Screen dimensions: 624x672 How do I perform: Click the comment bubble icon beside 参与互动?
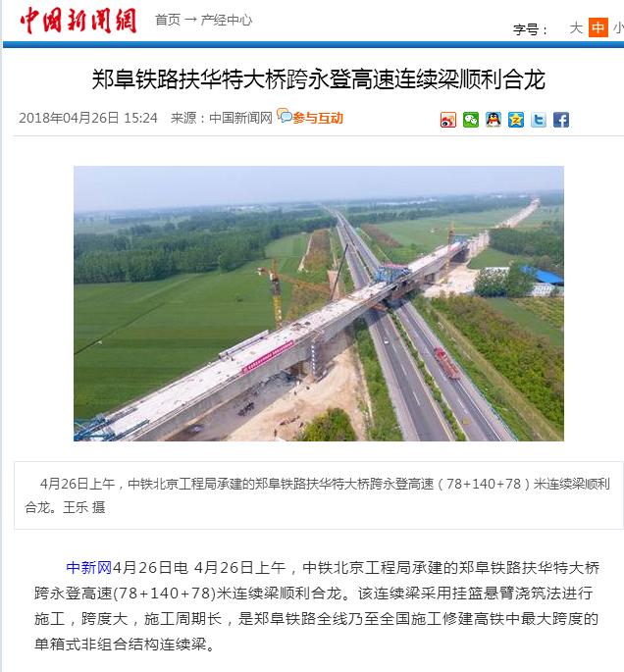(285, 116)
